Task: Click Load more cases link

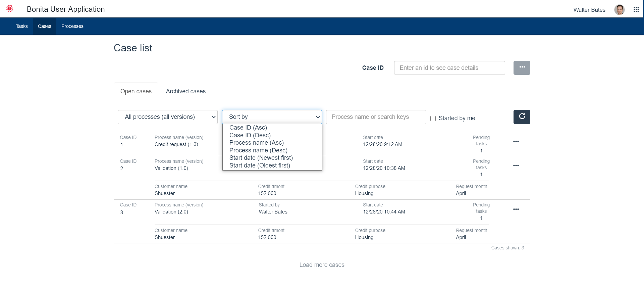Action: [x=322, y=265]
